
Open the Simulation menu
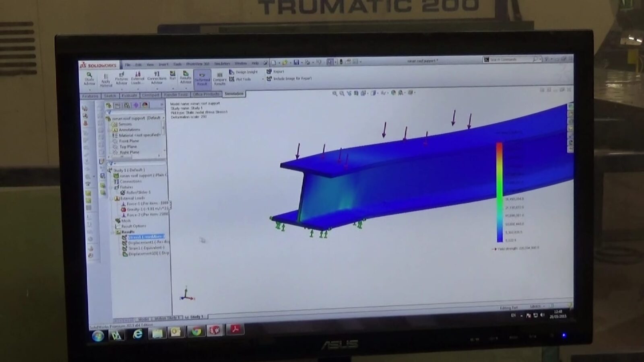222,64
